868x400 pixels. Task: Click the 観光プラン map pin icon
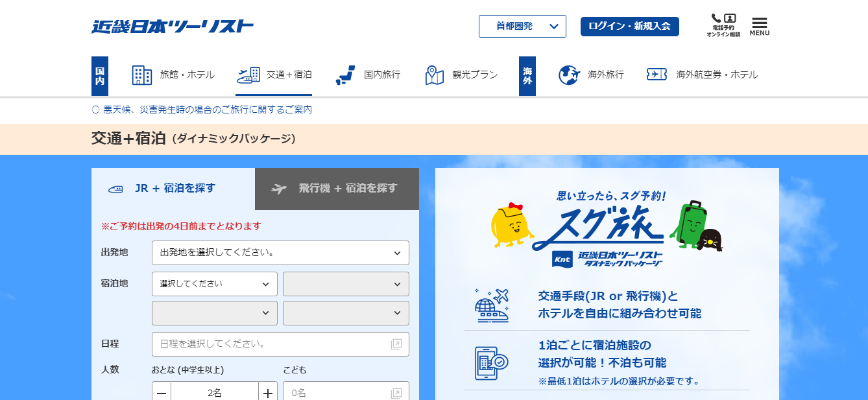pos(434,75)
